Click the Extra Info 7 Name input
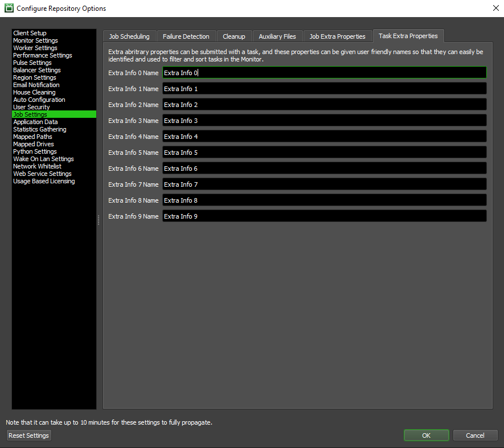Screen dimensions: 504x448 324,184
